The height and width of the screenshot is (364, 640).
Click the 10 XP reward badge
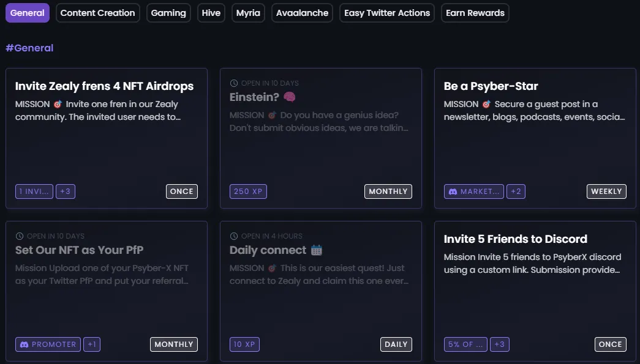pyautogui.click(x=244, y=344)
